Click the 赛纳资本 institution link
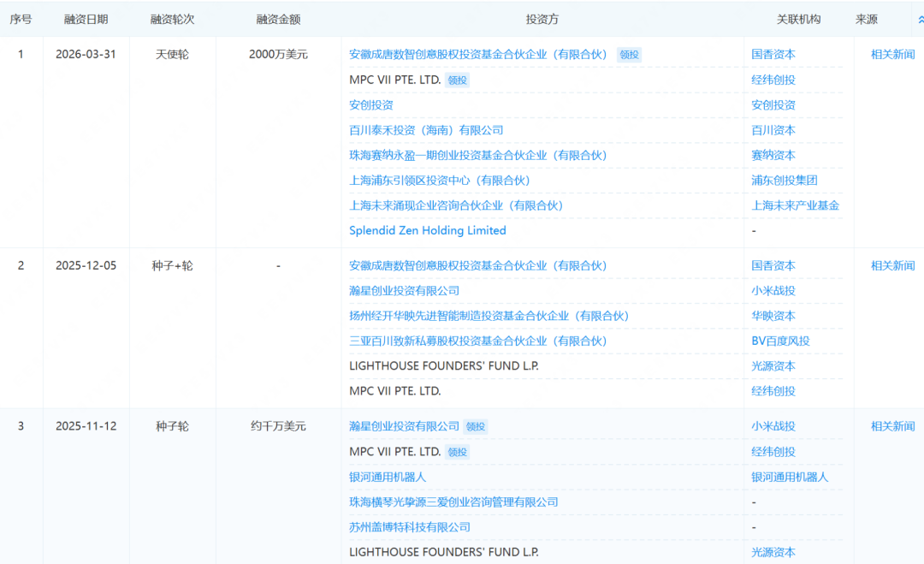 pos(773,156)
